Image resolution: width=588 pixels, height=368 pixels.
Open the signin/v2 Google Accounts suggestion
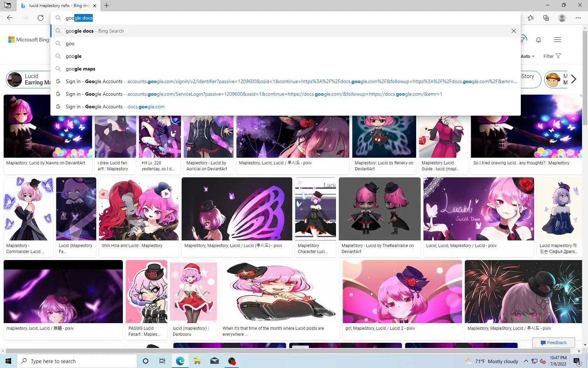coord(286,81)
